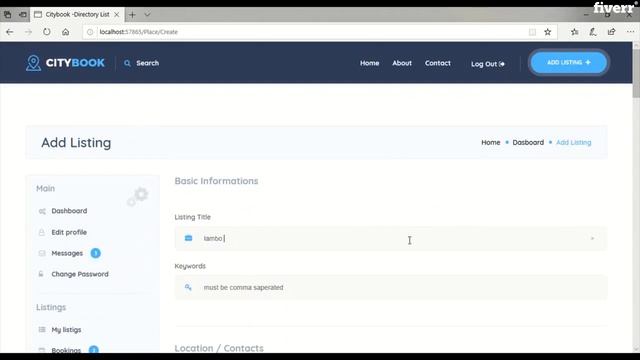
Task: Open Dashboard in the sidebar
Action: [x=69, y=211]
